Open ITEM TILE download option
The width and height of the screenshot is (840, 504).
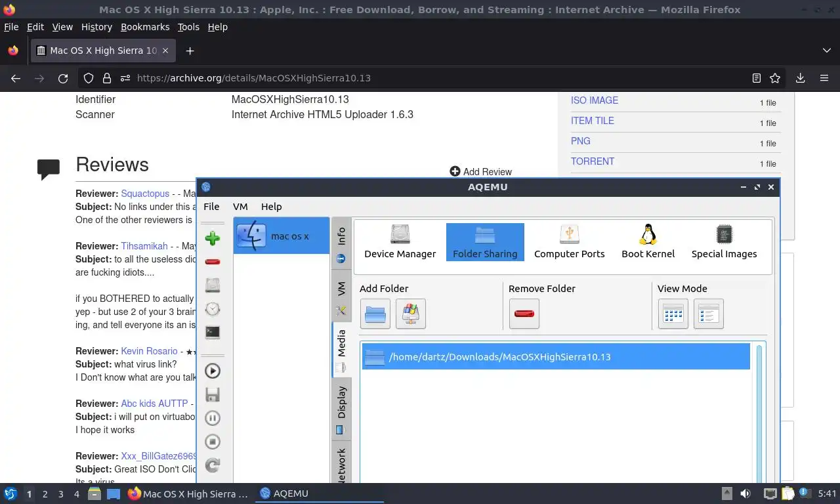(593, 121)
